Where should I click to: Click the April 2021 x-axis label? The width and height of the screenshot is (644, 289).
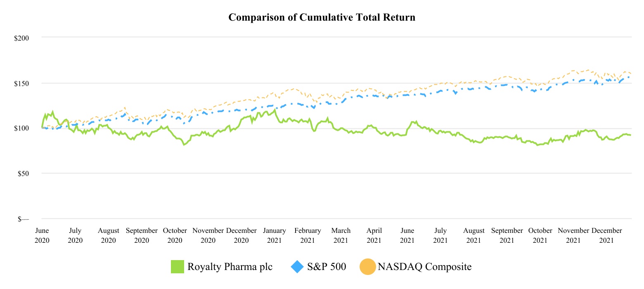pyautogui.click(x=374, y=235)
